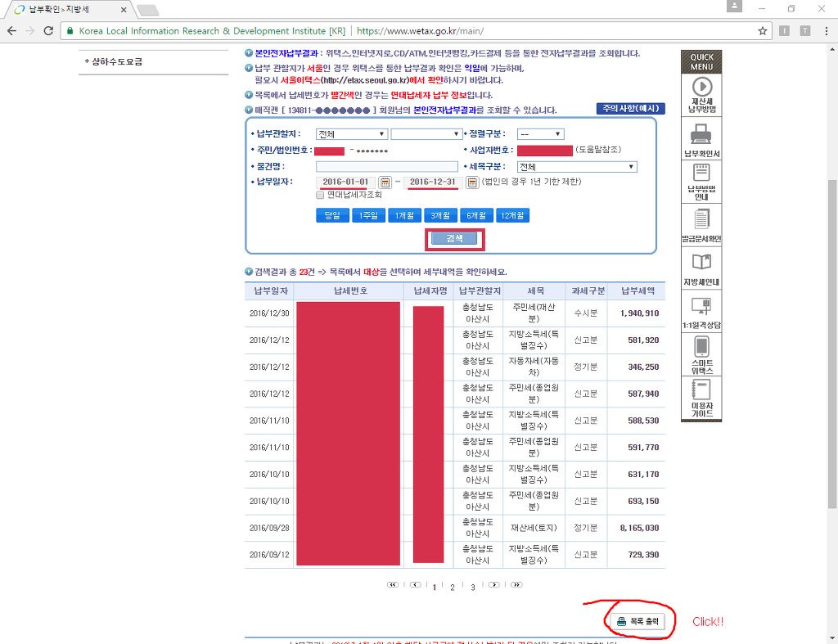Click the secure padlock site info icon

tap(70, 31)
